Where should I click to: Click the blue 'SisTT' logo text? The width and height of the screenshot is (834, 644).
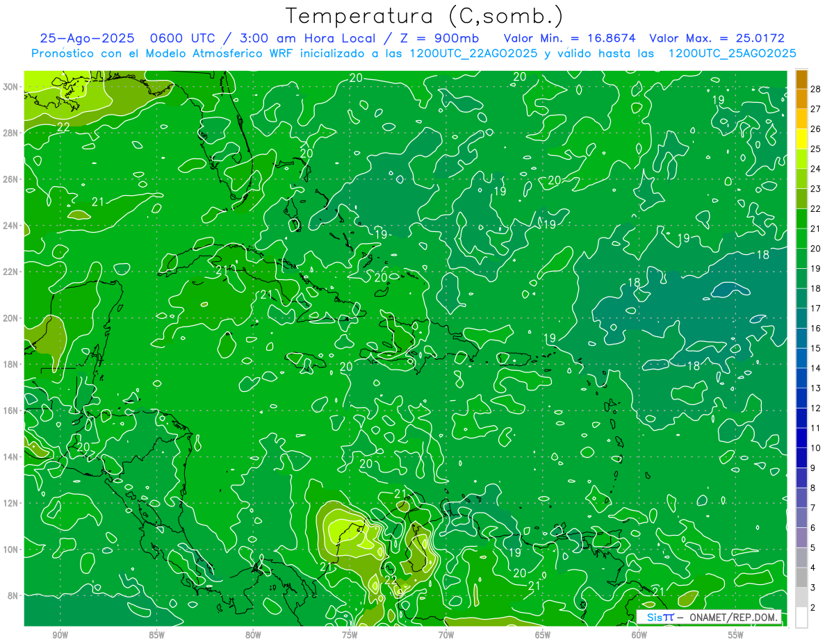660,617
